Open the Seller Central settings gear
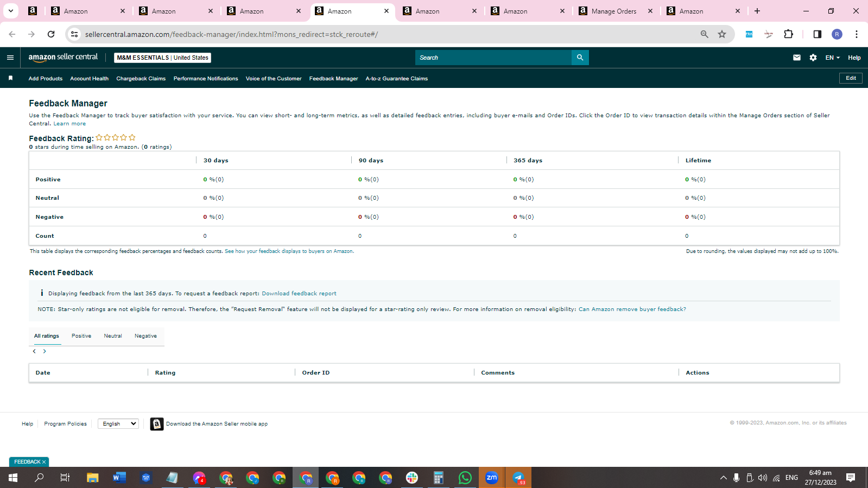 click(813, 58)
